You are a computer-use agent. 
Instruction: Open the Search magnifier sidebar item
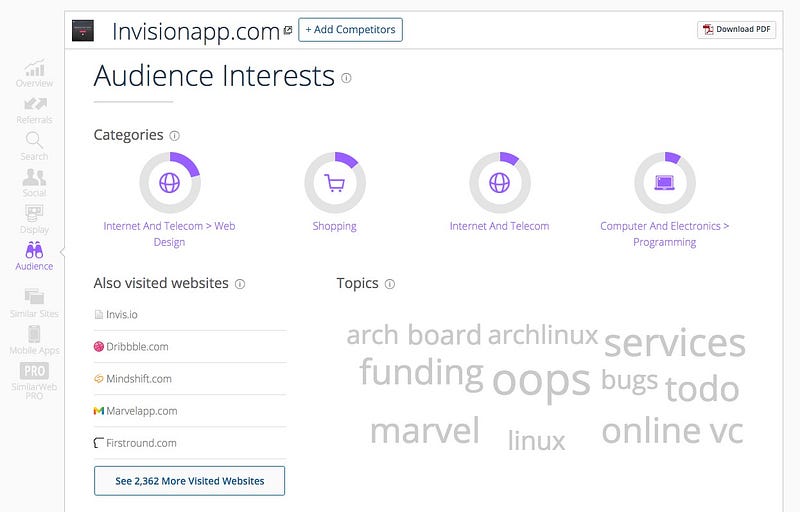coord(34,147)
